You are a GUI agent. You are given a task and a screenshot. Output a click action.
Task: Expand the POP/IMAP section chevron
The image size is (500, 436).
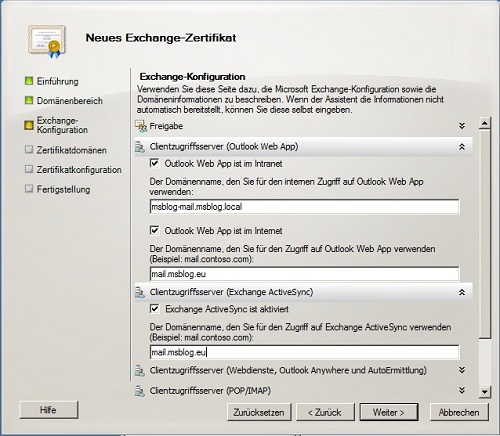point(462,390)
